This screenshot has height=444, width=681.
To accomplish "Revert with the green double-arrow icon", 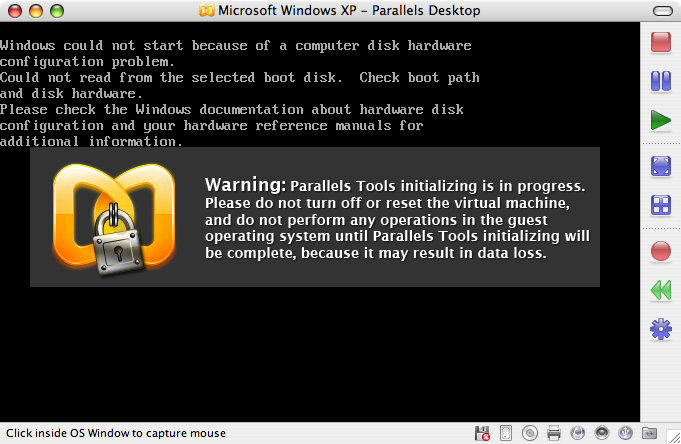I will (x=661, y=290).
